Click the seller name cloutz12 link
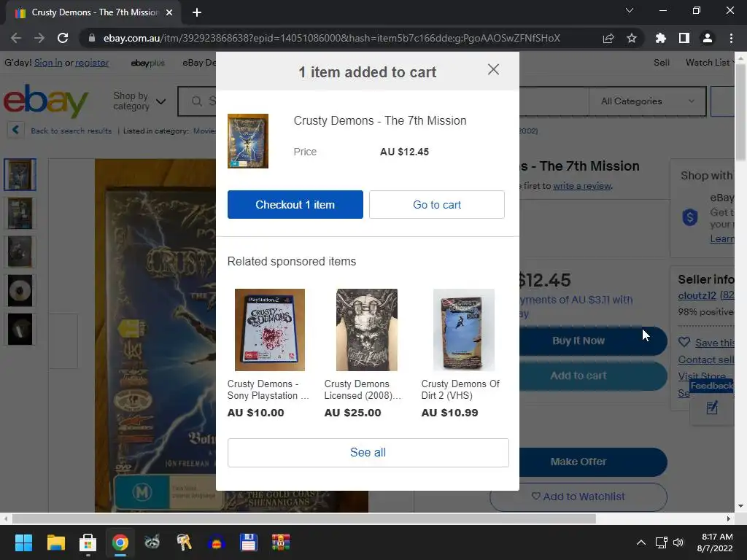Image resolution: width=747 pixels, height=560 pixels. [697, 295]
